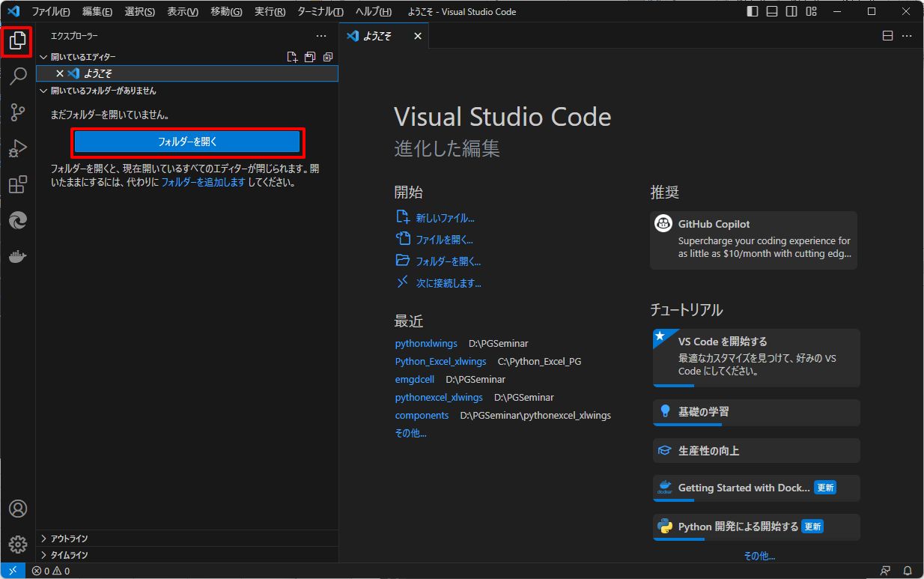The image size is (924, 579).
Task: Click the Close All Editors icon
Action: [328, 57]
